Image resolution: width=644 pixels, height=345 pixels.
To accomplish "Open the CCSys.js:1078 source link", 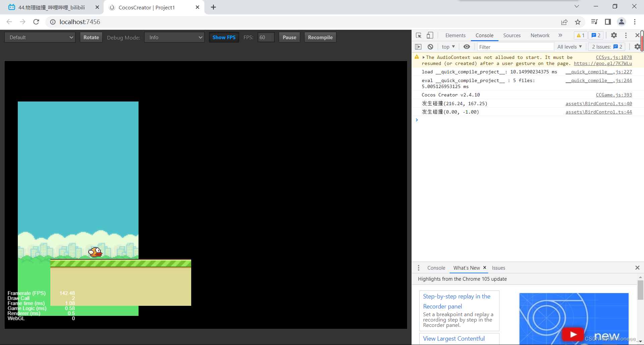I will coord(614,57).
